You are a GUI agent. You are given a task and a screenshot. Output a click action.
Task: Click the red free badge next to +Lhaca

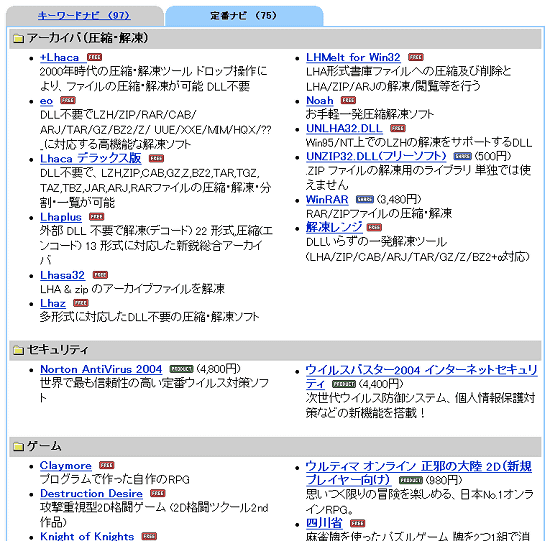click(x=94, y=57)
